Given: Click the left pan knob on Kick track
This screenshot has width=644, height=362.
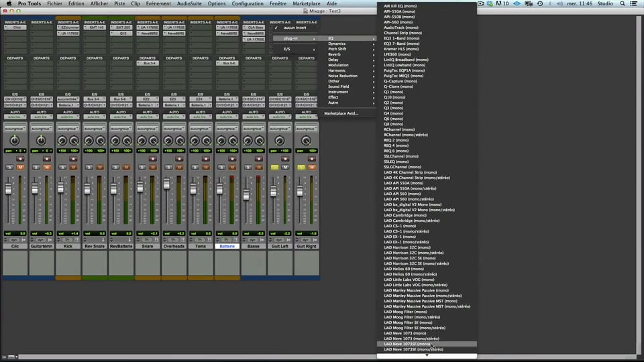Looking at the screenshot, I should [x=62, y=141].
